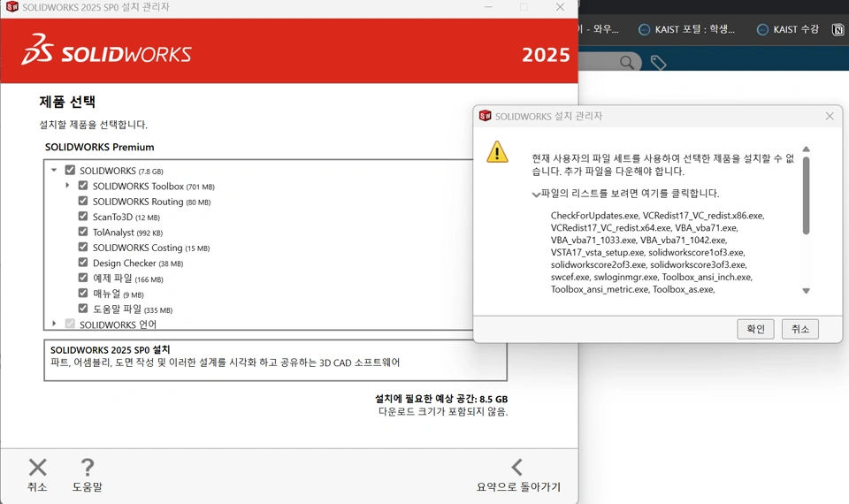Viewport: 849px width, 504px height.
Task: Click the SOLIDWORKS logo in red banner
Action: click(107, 50)
